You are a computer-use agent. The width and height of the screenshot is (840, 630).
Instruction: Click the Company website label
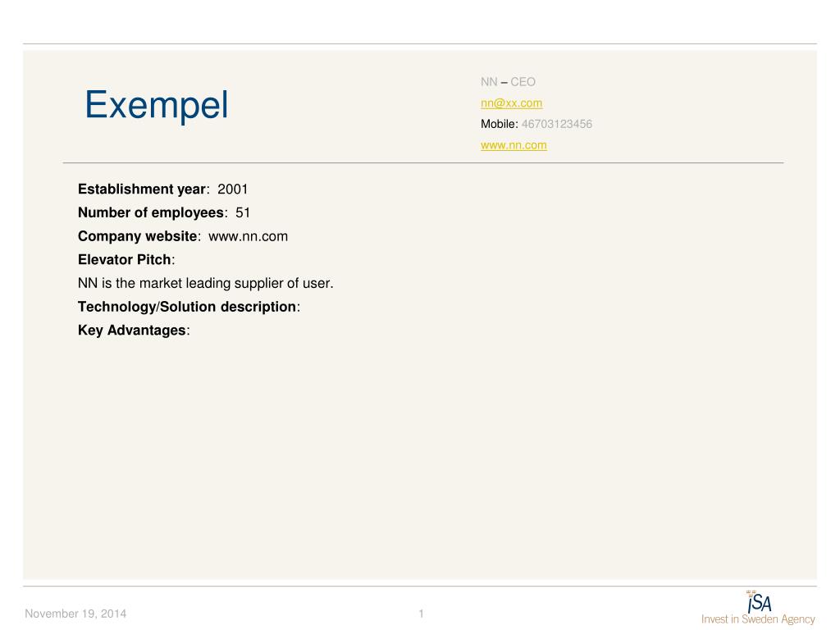tap(138, 236)
